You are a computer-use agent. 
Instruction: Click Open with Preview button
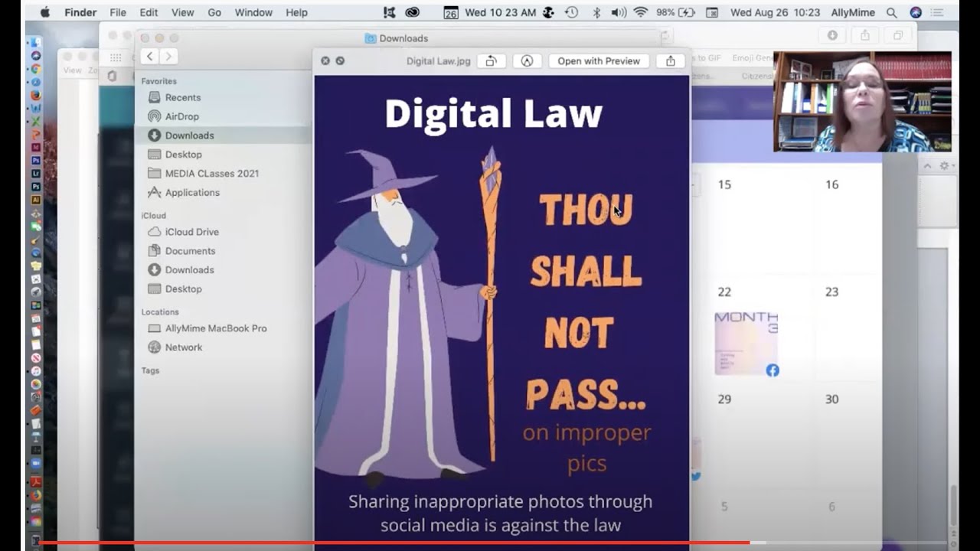(599, 61)
